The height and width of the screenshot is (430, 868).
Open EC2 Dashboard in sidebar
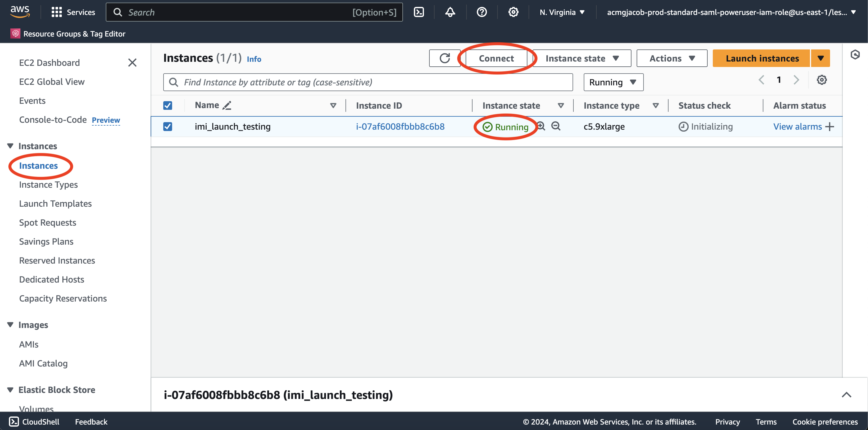[49, 63]
